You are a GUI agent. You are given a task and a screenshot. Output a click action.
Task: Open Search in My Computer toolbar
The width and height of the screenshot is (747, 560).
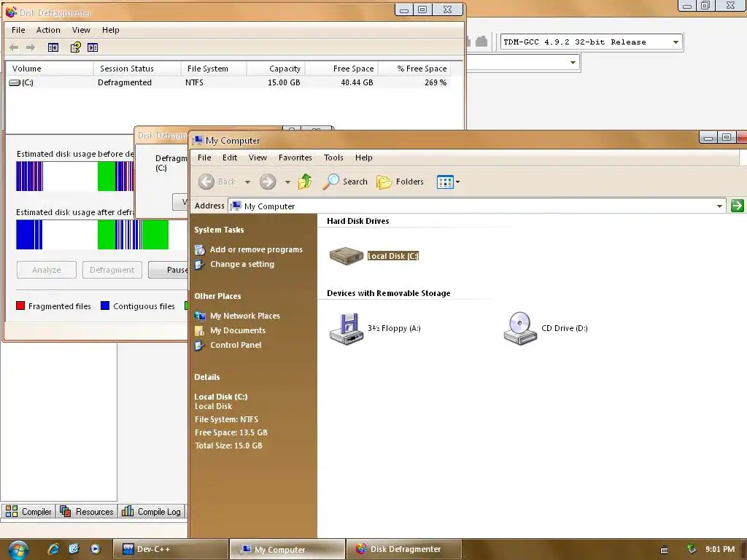344,182
